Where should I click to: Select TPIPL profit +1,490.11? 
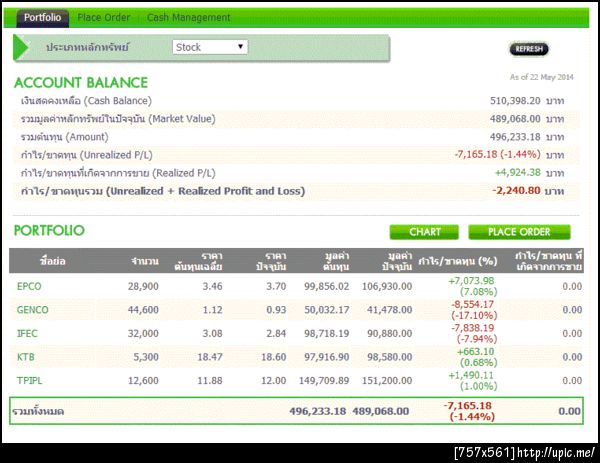(471, 375)
